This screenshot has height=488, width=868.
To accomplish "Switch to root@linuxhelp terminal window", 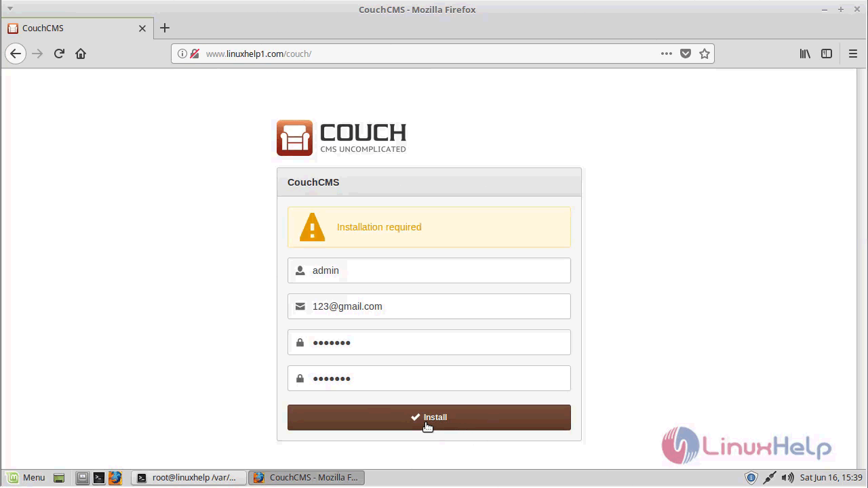I will (x=188, y=477).
